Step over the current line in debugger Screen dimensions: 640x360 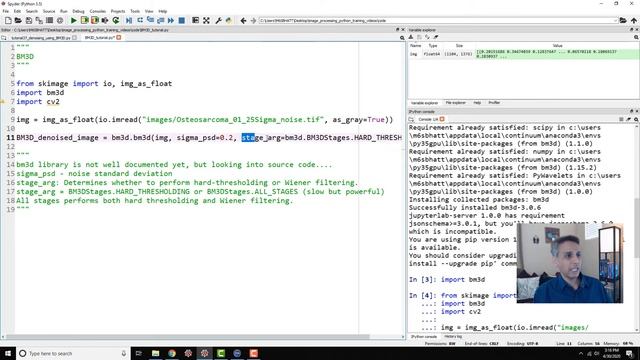[140, 20]
